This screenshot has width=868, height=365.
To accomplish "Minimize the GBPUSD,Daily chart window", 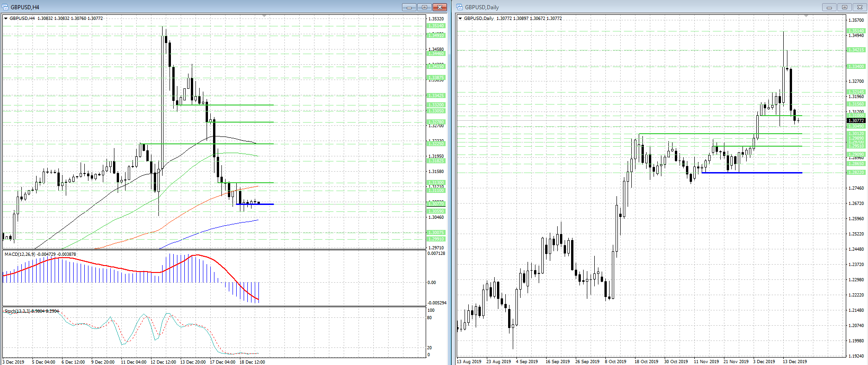I will click(x=829, y=7).
